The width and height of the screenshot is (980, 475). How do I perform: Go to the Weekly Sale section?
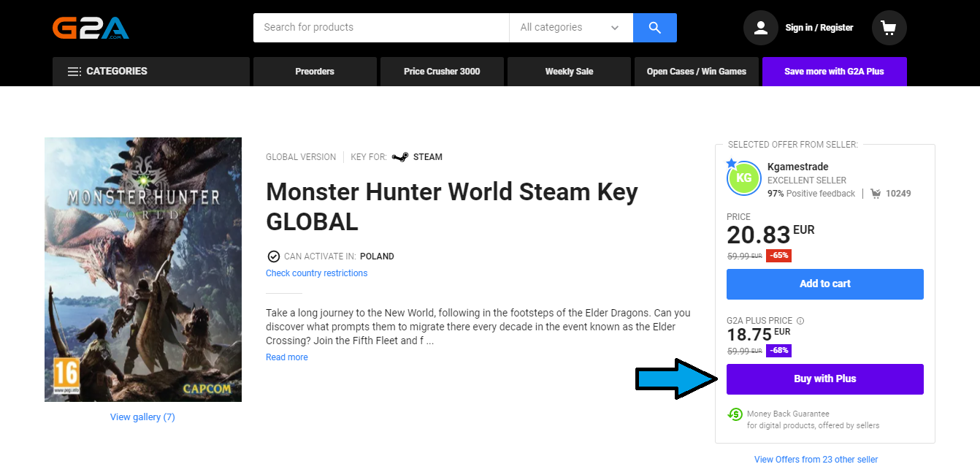point(569,71)
